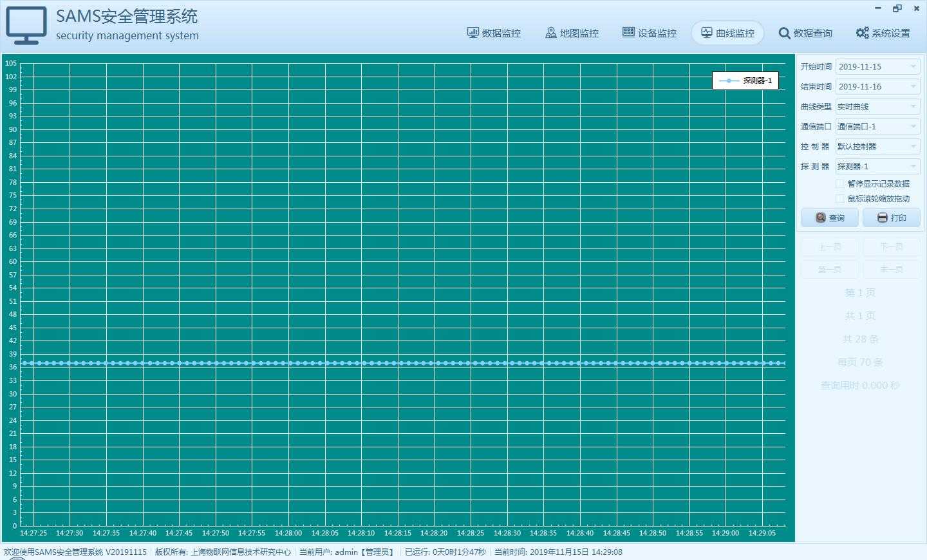Click the 查询用时 0.000 秒 text
This screenshot has height=560, width=927.
tap(860, 386)
